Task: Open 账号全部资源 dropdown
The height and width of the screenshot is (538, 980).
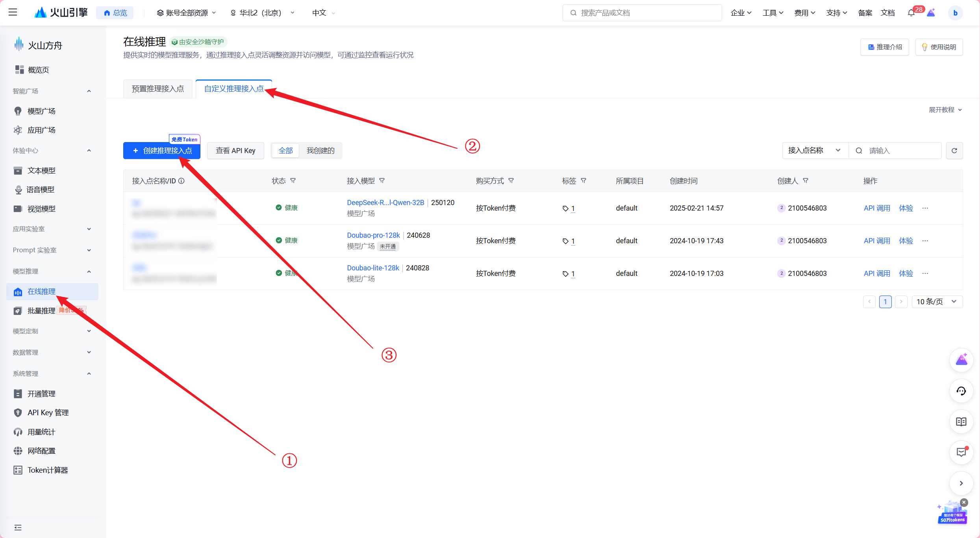Action: pyautogui.click(x=186, y=13)
